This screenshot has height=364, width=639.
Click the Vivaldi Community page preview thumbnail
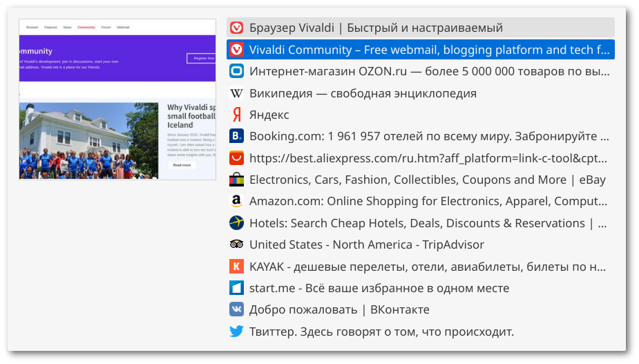click(117, 99)
